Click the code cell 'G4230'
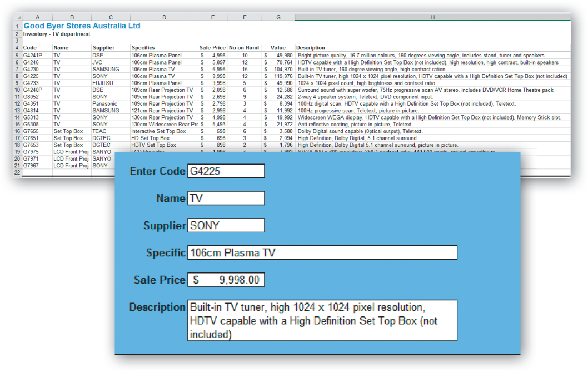The height and width of the screenshot is (372, 588). [x=37, y=70]
